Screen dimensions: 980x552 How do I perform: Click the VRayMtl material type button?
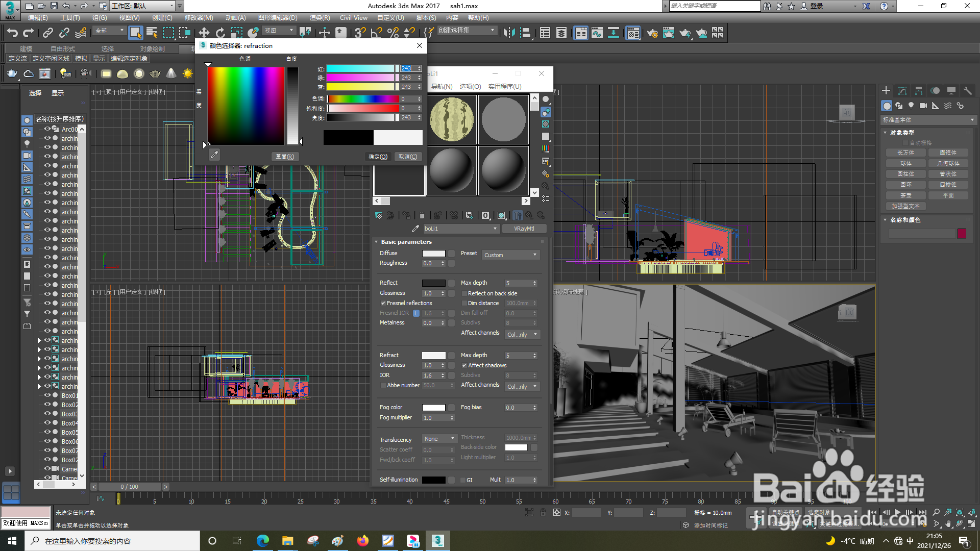click(524, 229)
